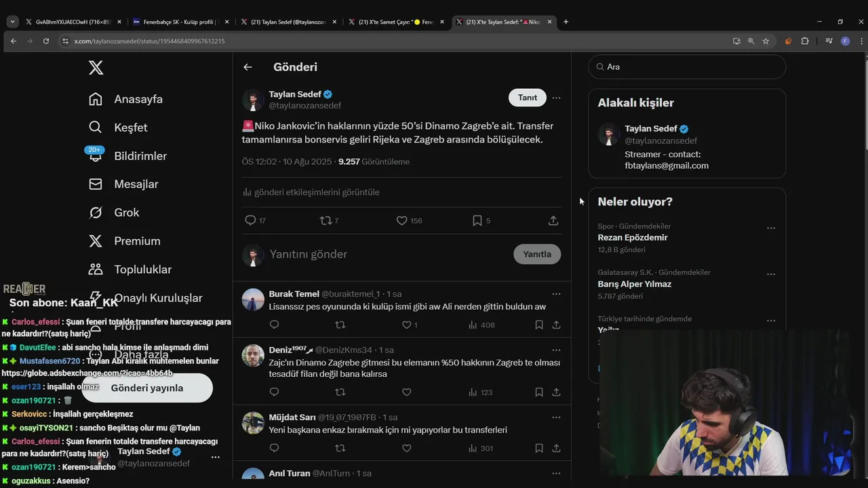Viewport: 868px width, 488px height.
Task: Open the zoom magnifier in address bar
Action: 751,41
